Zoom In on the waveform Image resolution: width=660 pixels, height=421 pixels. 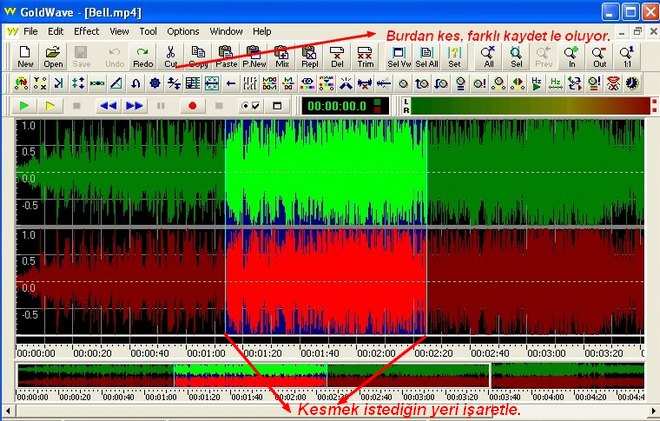572,57
